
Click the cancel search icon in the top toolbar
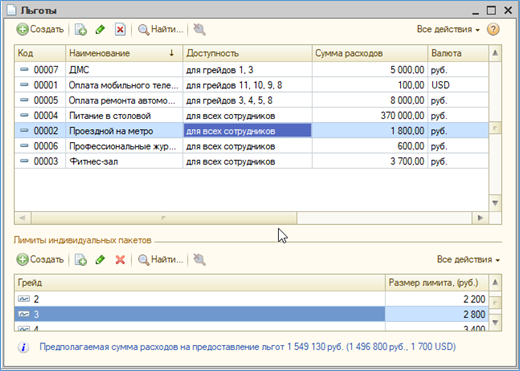tap(199, 29)
